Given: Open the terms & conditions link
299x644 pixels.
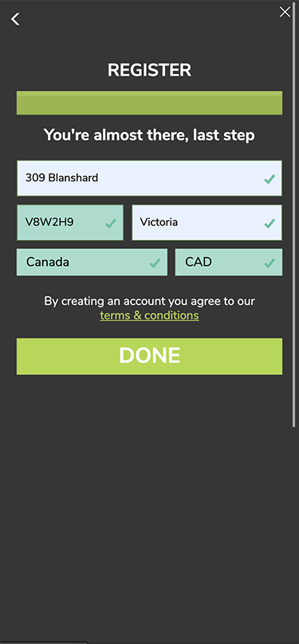Looking at the screenshot, I should (x=149, y=315).
